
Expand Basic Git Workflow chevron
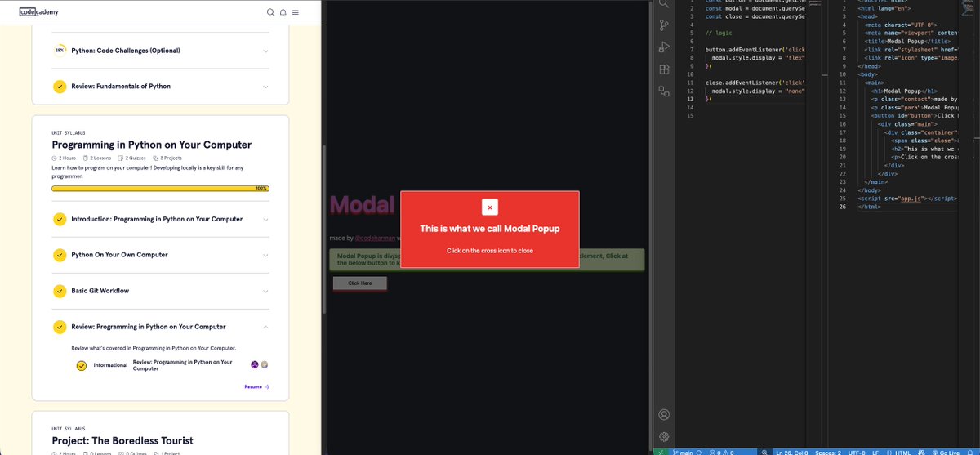[x=266, y=291]
